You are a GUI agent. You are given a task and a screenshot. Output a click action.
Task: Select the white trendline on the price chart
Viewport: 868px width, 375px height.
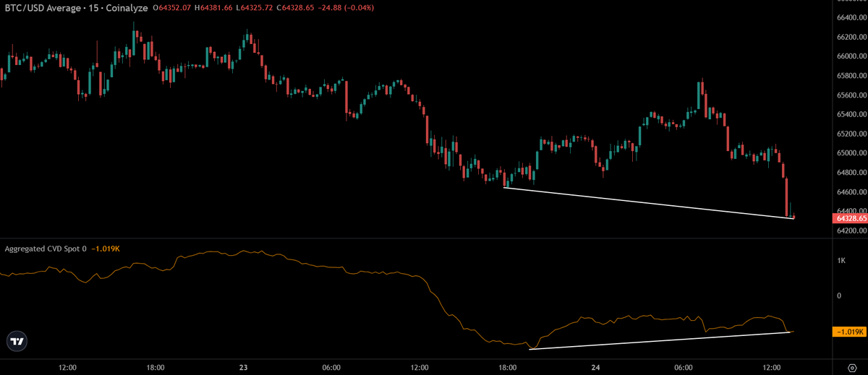pos(649,203)
